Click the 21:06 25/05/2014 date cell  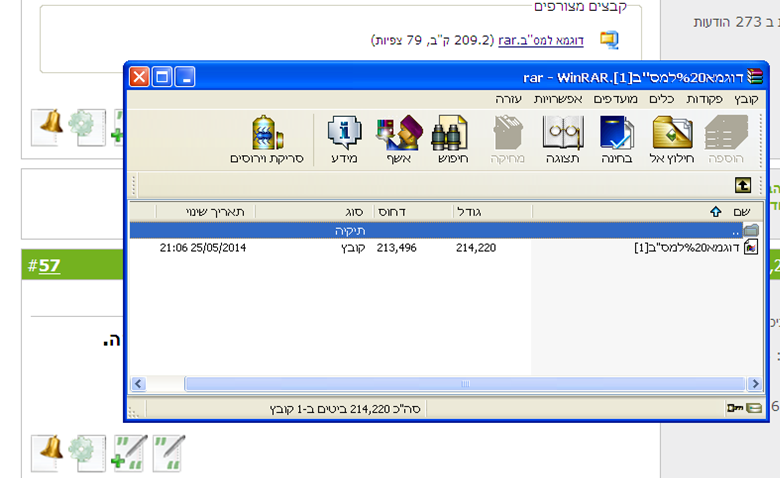coord(203,248)
